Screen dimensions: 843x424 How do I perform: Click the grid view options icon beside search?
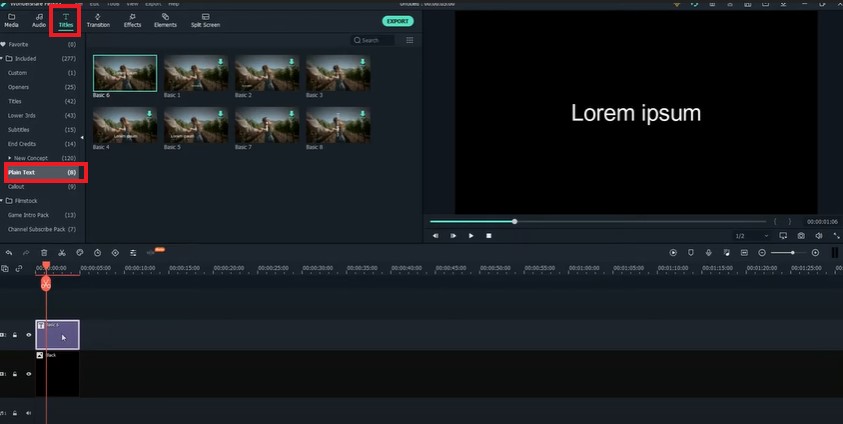410,40
